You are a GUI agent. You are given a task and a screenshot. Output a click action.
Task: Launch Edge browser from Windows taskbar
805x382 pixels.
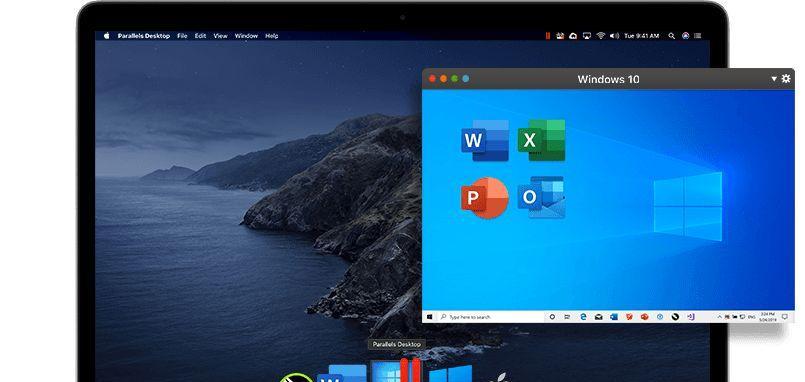(x=583, y=317)
